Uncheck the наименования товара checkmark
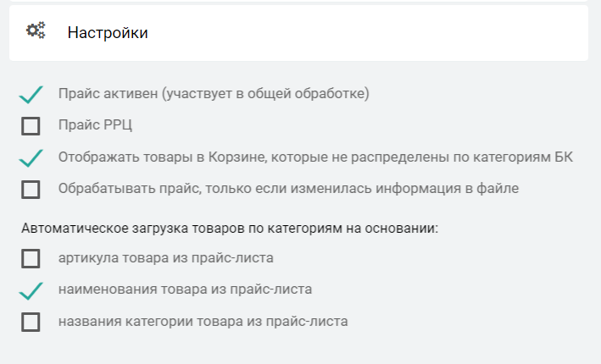Image resolution: width=601 pixels, height=364 pixels. pyautogui.click(x=31, y=290)
